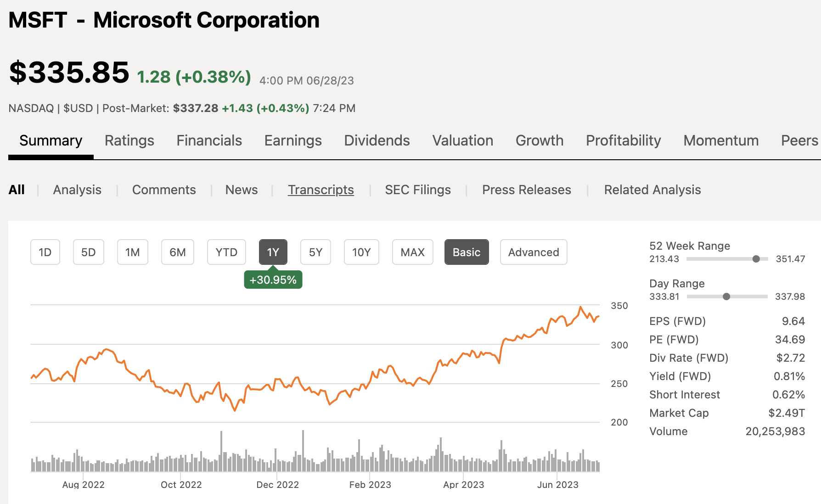Toggle Basic chart mode
This screenshot has width=821, height=504.
[466, 252]
